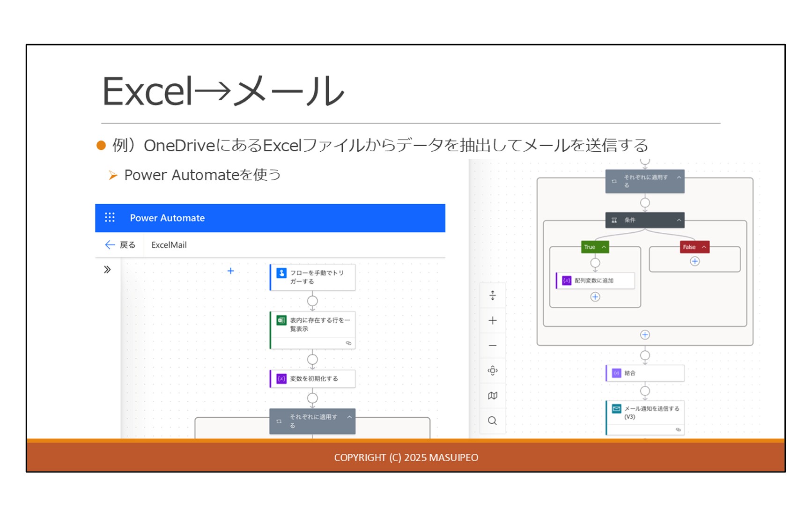The image size is (812, 517).
Task: Collapse the True branch
Action: 604,247
